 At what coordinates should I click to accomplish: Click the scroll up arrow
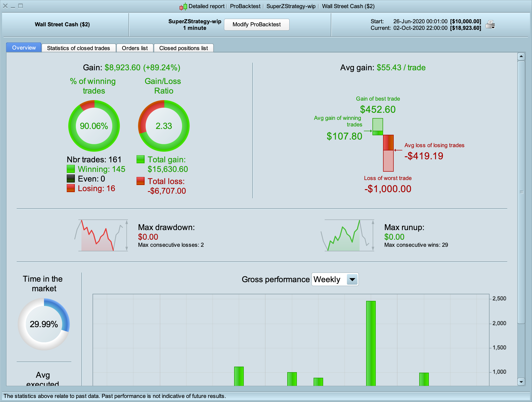(x=521, y=56)
